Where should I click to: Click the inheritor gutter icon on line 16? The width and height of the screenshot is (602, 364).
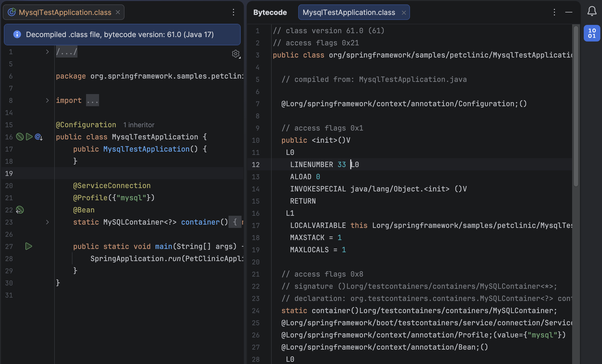coord(39,137)
